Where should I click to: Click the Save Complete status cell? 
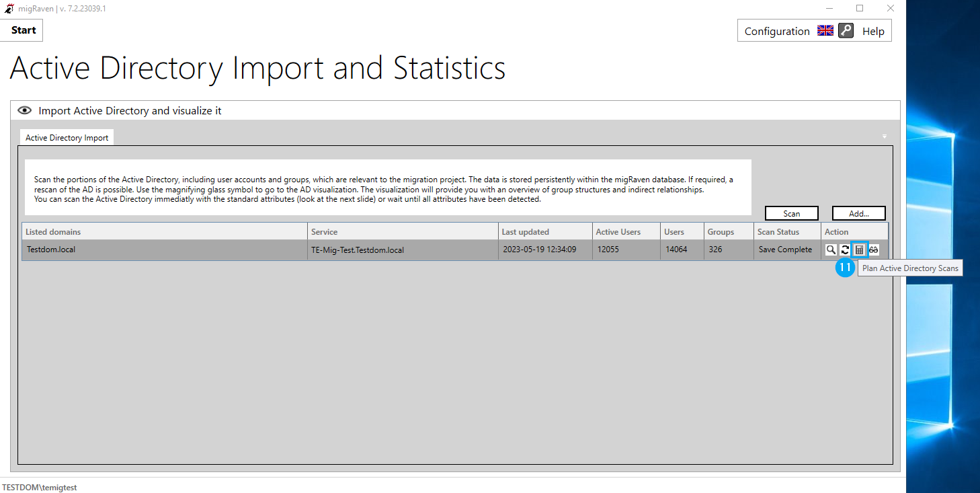(787, 250)
